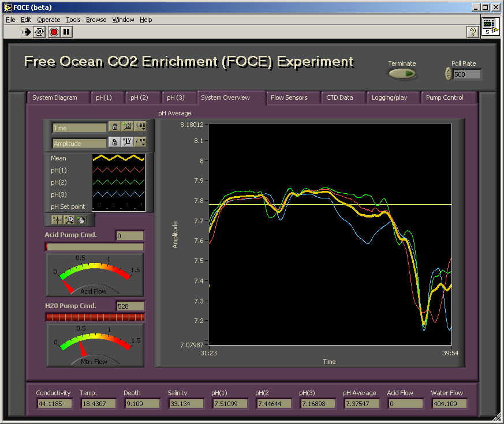Click the Y axis autoscale-once button

128,142
